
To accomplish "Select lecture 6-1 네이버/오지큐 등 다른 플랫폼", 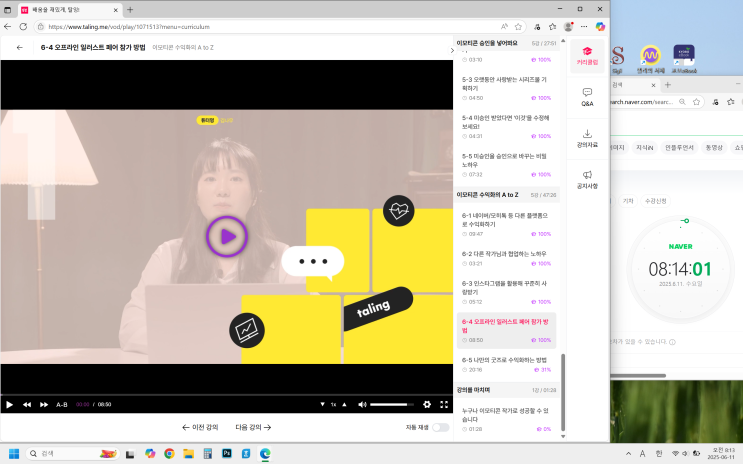I will click(x=506, y=224).
